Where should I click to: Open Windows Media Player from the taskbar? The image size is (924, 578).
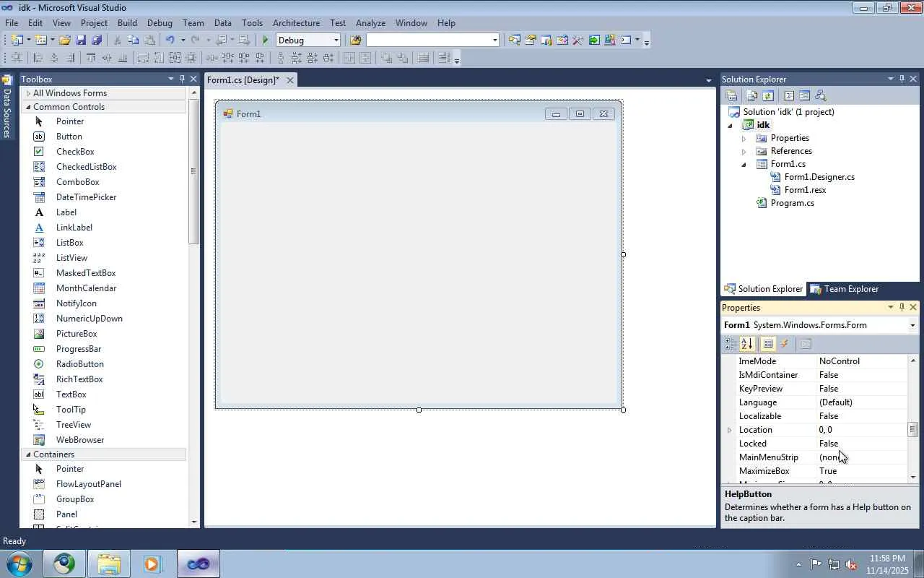click(x=152, y=564)
